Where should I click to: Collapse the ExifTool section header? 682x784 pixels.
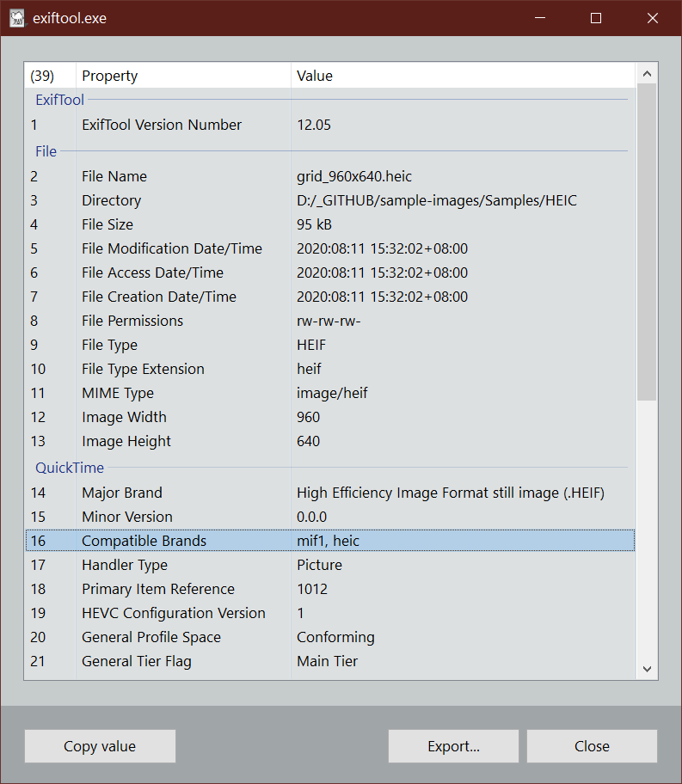point(58,100)
